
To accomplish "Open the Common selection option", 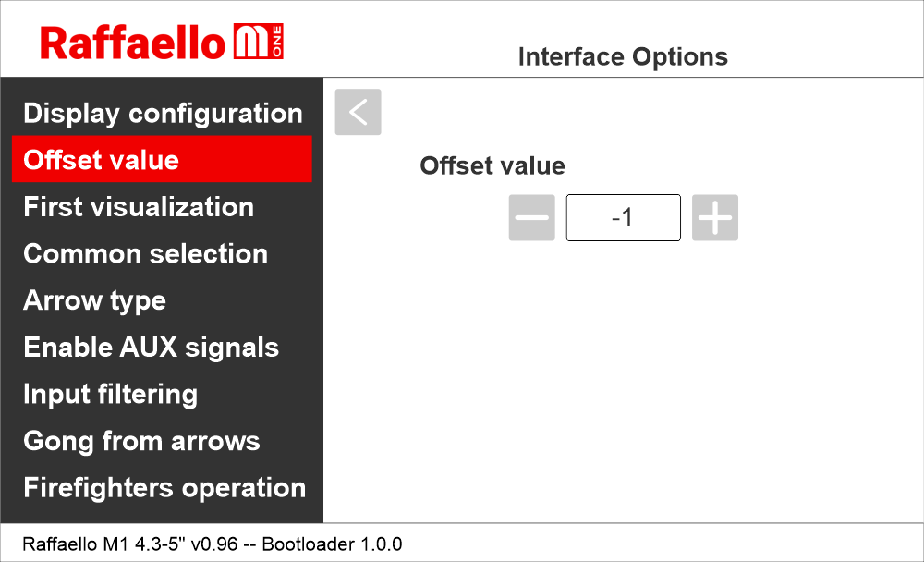I will pyautogui.click(x=145, y=254).
